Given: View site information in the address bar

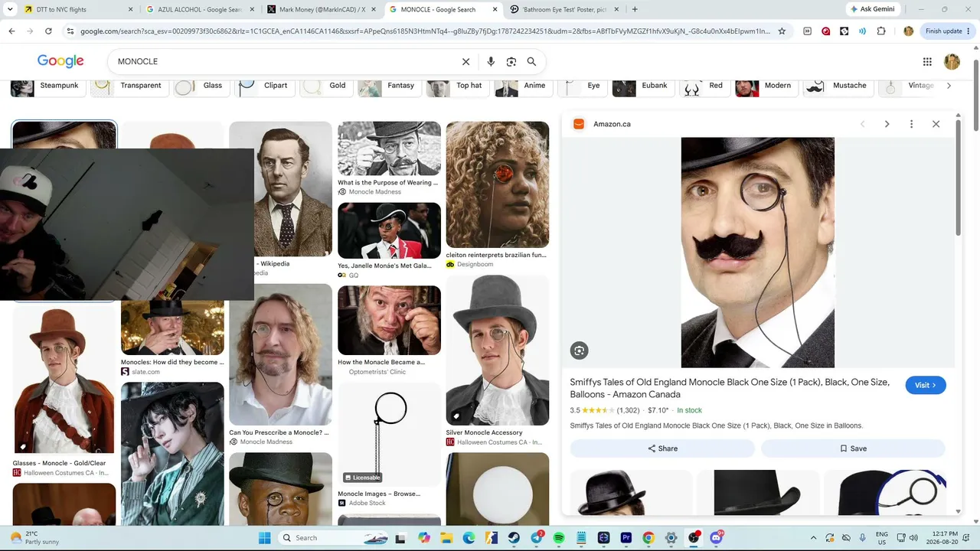Looking at the screenshot, I should [70, 31].
